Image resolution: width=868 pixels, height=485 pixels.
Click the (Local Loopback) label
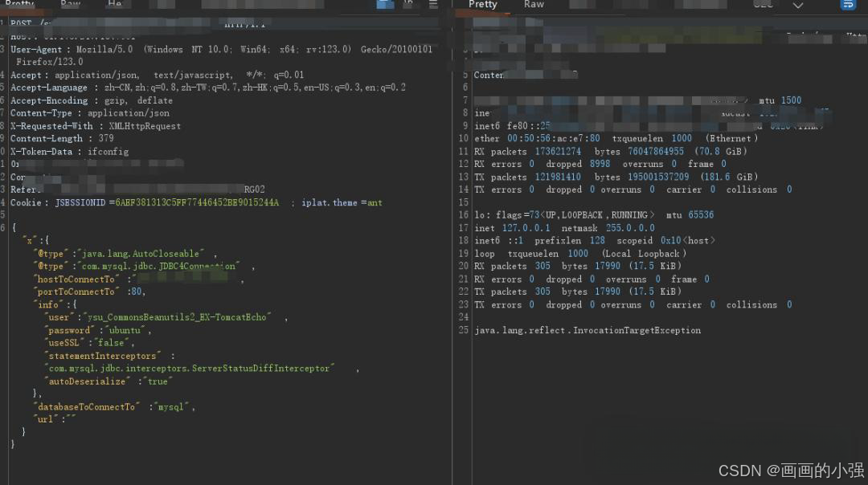point(644,253)
